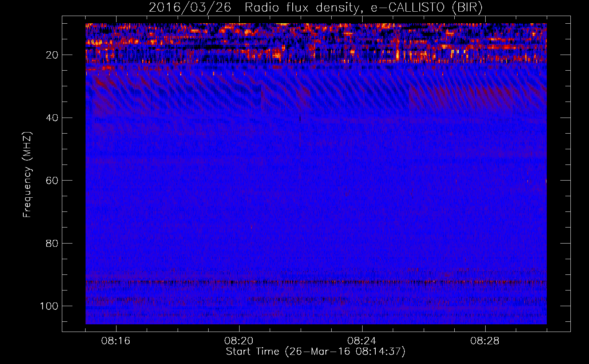Image resolution: width=589 pixels, height=364 pixels.
Task: Click the date 2016/03/26 in the title
Action: click(x=190, y=8)
